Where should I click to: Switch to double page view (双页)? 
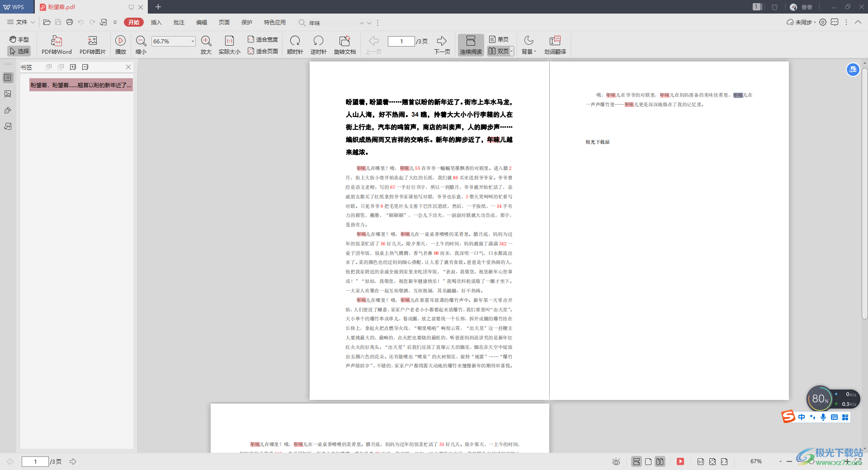tap(498, 51)
